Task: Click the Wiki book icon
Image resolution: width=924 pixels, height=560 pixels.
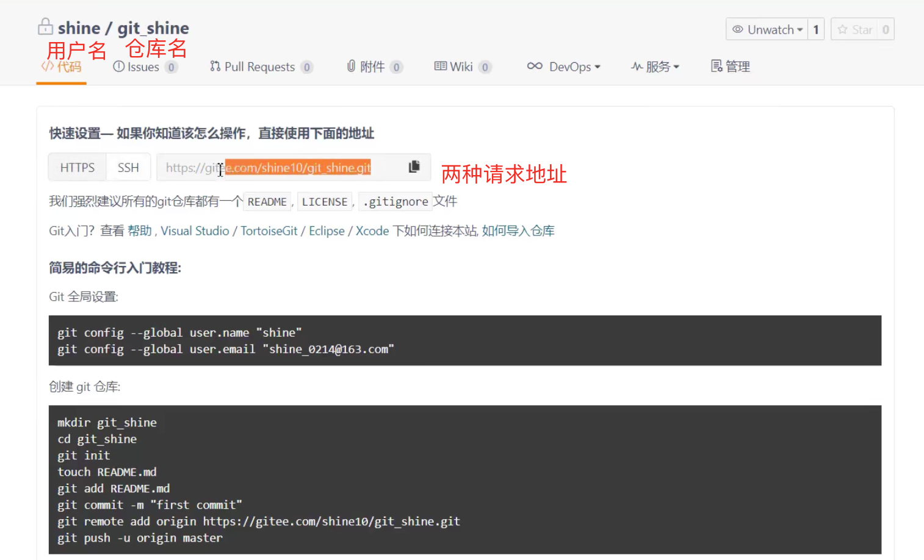Action: point(441,66)
